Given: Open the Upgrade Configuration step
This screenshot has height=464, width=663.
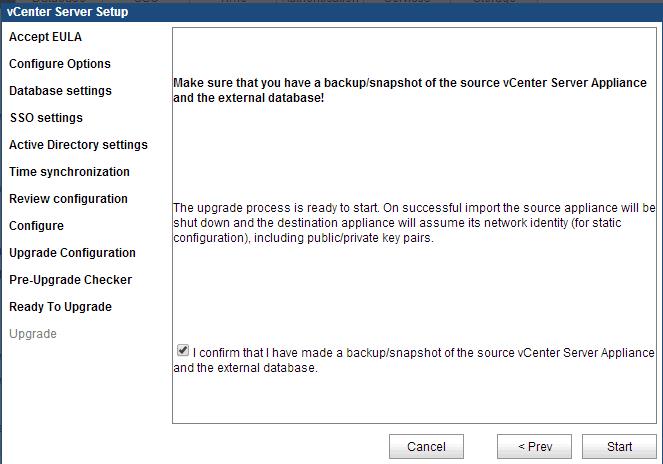Looking at the screenshot, I should pos(72,253).
